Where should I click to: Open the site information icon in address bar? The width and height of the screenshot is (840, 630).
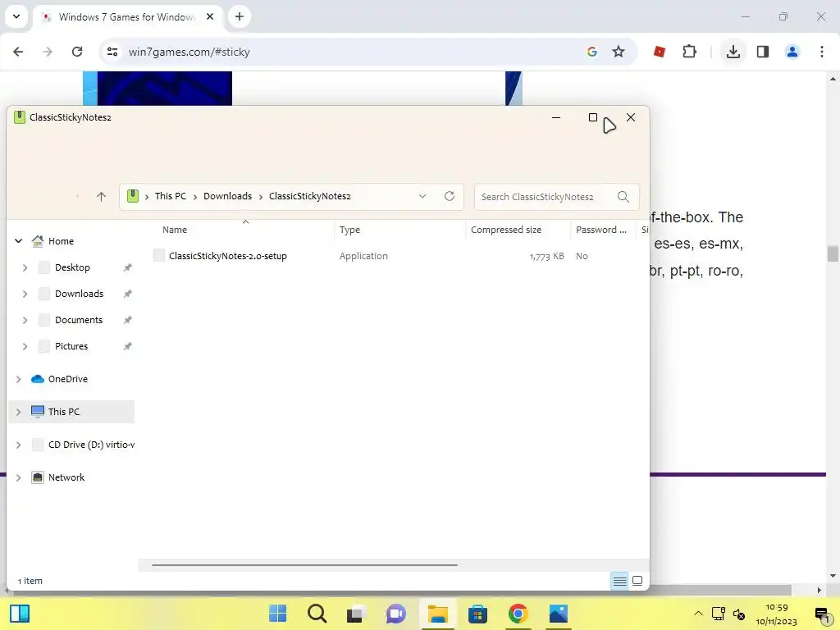(112, 52)
